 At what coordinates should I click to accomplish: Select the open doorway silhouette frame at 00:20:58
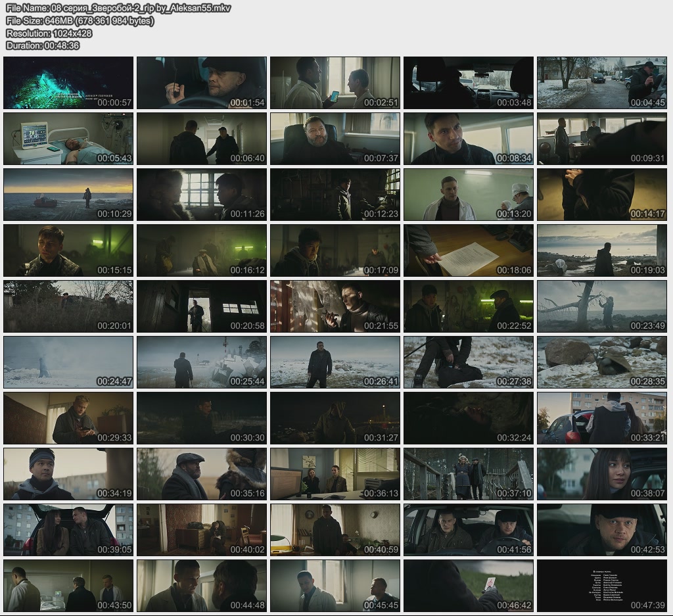pos(202,306)
